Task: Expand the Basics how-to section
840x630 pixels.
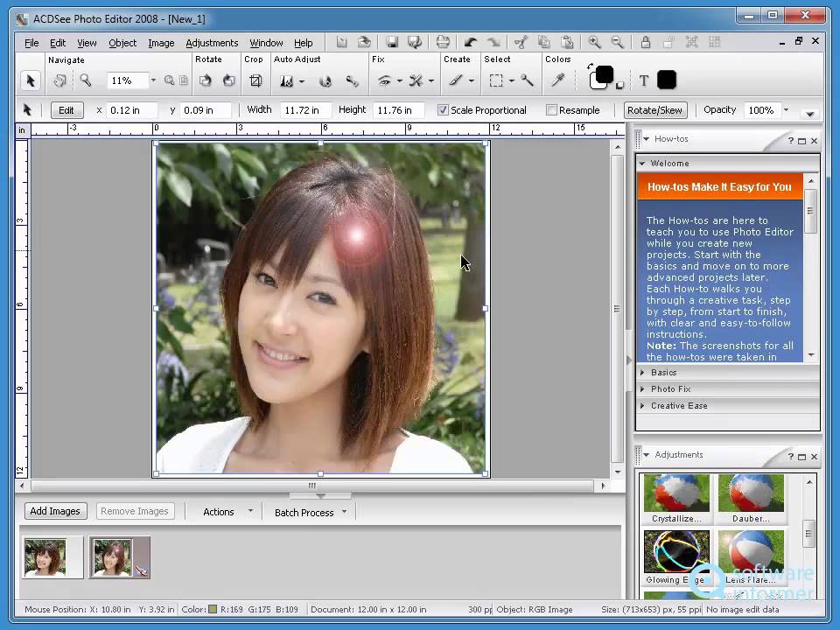Action: [x=663, y=373]
